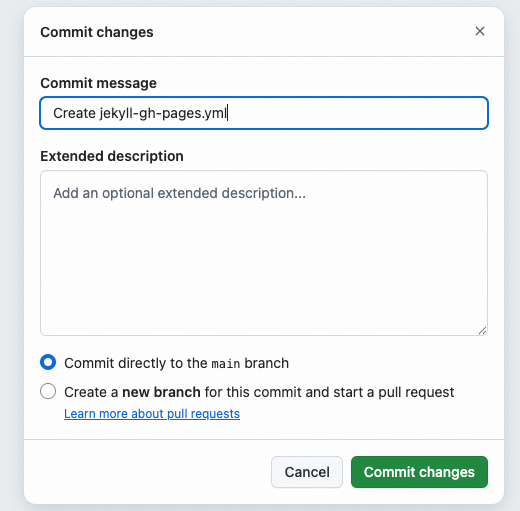
Task: Place cursor on 'jekyll-gh-pages.yml' in commit message
Action: (x=163, y=113)
